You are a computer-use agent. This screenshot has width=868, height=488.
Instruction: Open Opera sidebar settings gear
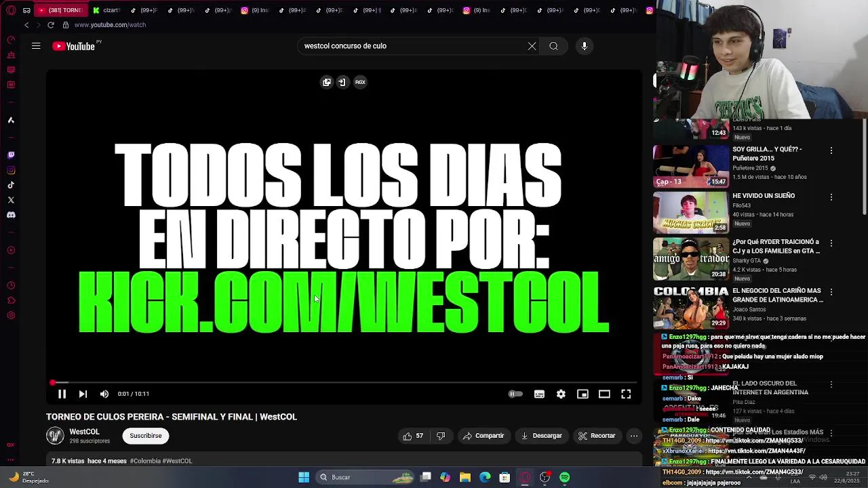tap(11, 315)
